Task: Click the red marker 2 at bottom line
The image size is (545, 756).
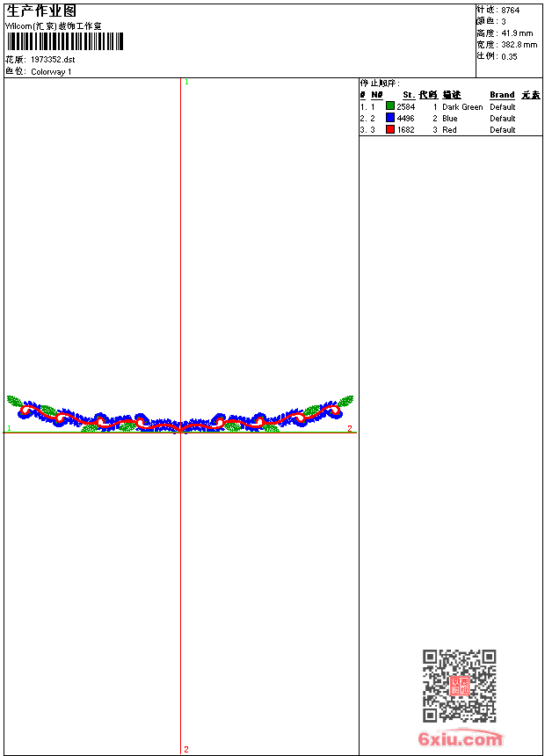Action: [186, 749]
